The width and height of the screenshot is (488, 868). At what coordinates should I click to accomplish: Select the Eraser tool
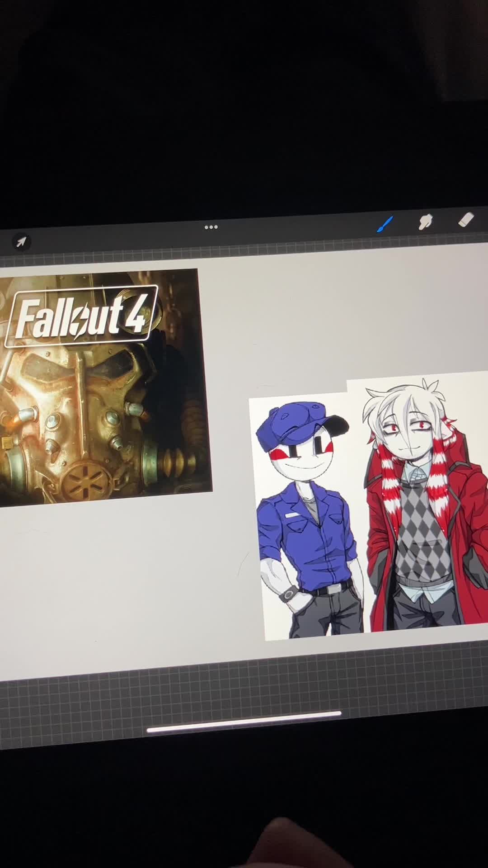[466, 220]
